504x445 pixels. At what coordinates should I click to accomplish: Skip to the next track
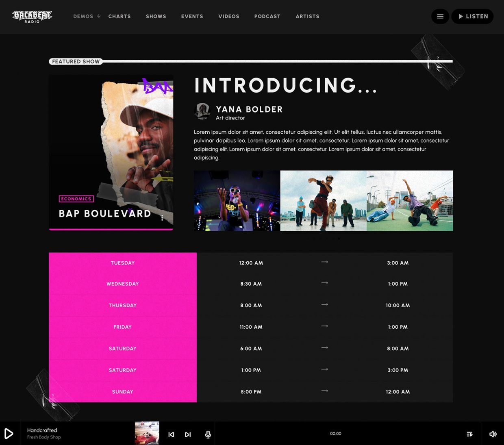(188, 434)
